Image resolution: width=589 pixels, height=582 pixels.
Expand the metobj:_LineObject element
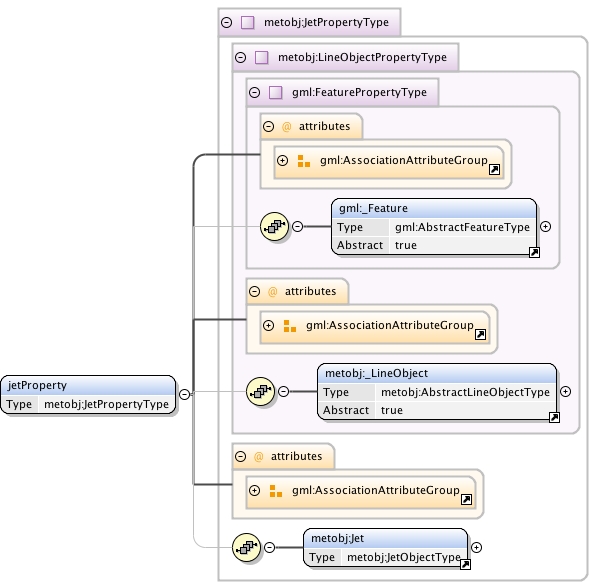[566, 392]
